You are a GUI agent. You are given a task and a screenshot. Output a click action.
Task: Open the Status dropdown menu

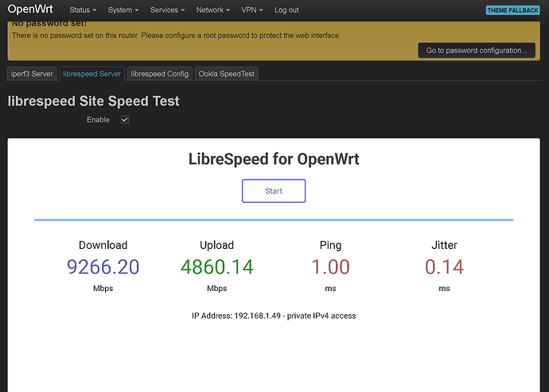pyautogui.click(x=83, y=10)
